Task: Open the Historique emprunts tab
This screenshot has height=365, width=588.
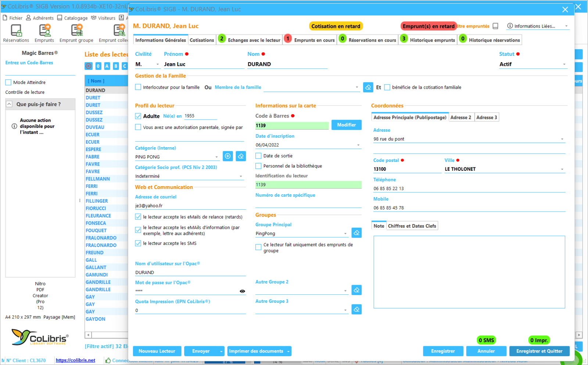Action: click(432, 40)
